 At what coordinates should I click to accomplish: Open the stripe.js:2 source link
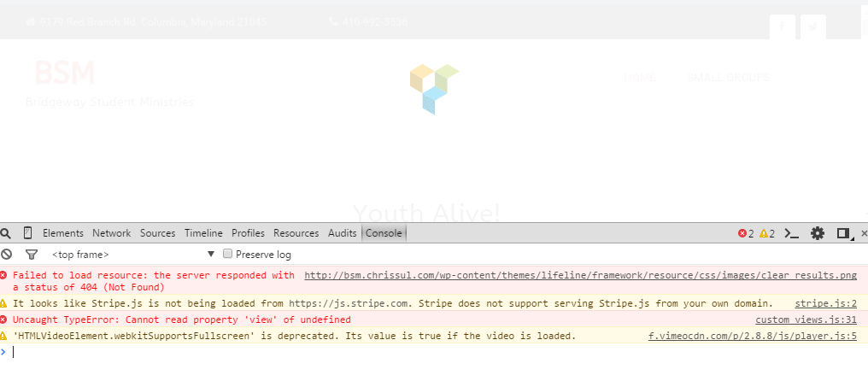click(x=826, y=303)
